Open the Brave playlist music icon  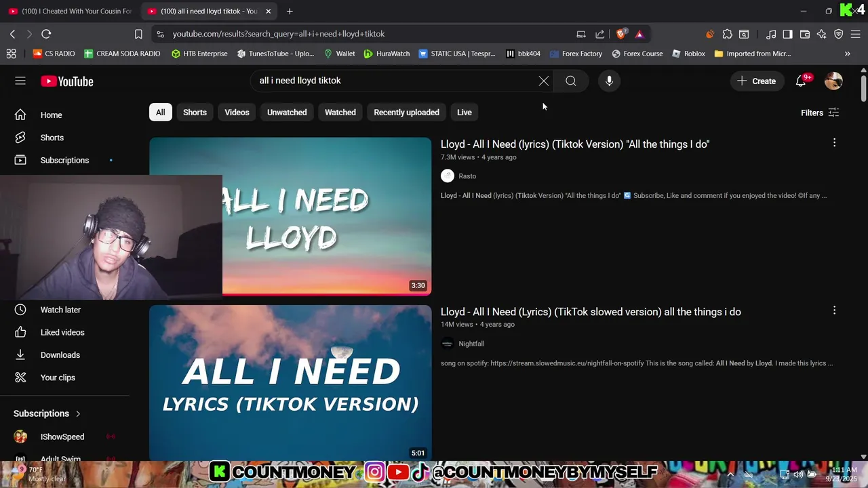point(771,34)
